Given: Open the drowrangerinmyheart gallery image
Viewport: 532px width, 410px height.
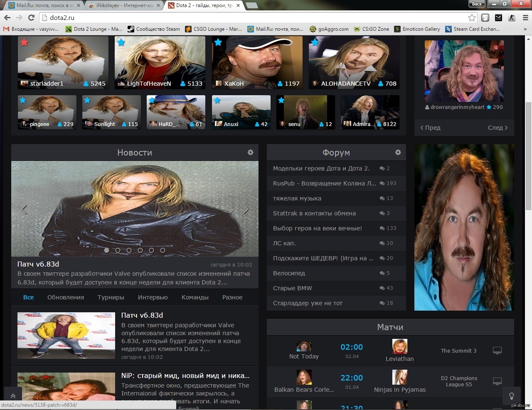Looking at the screenshot, I should tap(464, 71).
